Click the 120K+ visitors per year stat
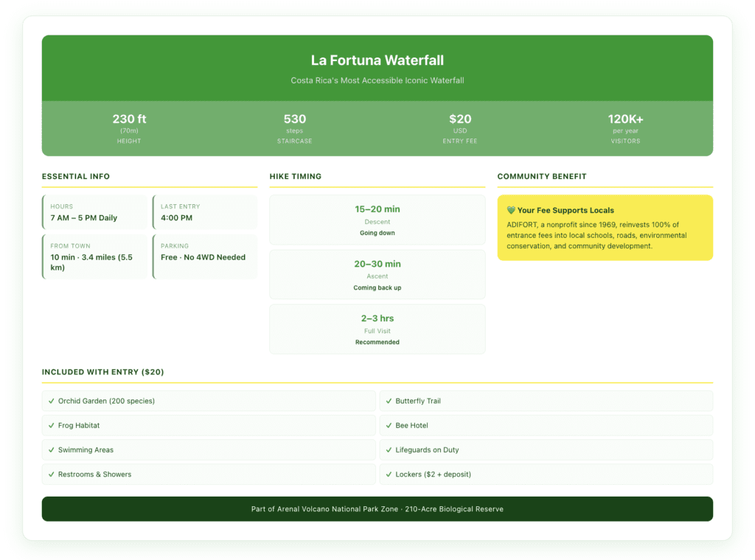Screen dimensions: 755x560 pyautogui.click(x=625, y=127)
